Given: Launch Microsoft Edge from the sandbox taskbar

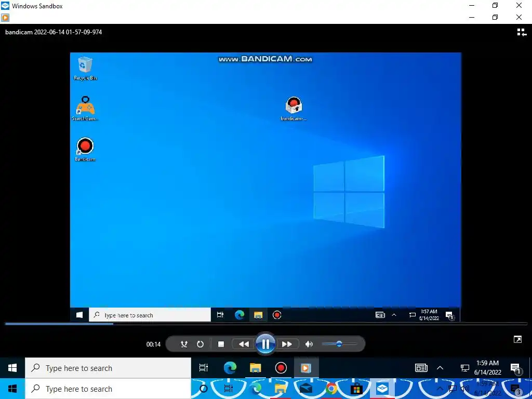Looking at the screenshot, I should coord(230,368).
